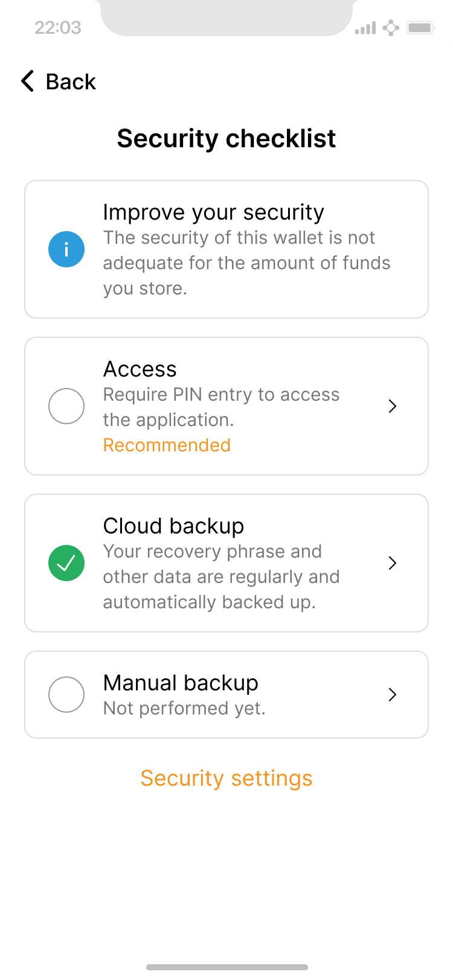Open the Cloud backup title entry
The width and height of the screenshot is (453, 980).
click(173, 526)
